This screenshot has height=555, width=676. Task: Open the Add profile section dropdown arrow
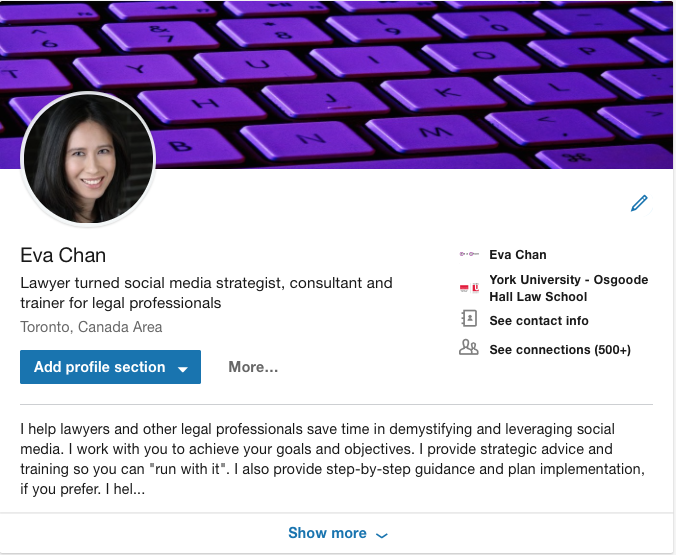point(183,369)
